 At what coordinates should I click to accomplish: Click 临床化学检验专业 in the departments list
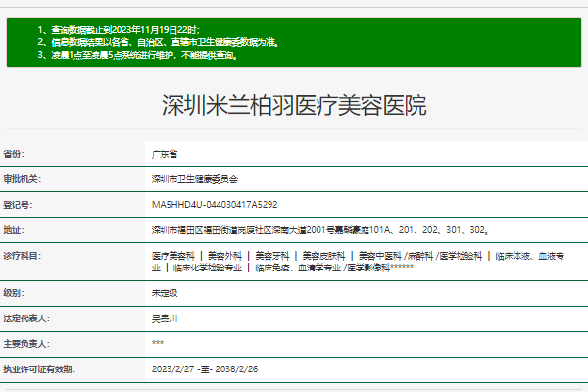click(x=208, y=268)
